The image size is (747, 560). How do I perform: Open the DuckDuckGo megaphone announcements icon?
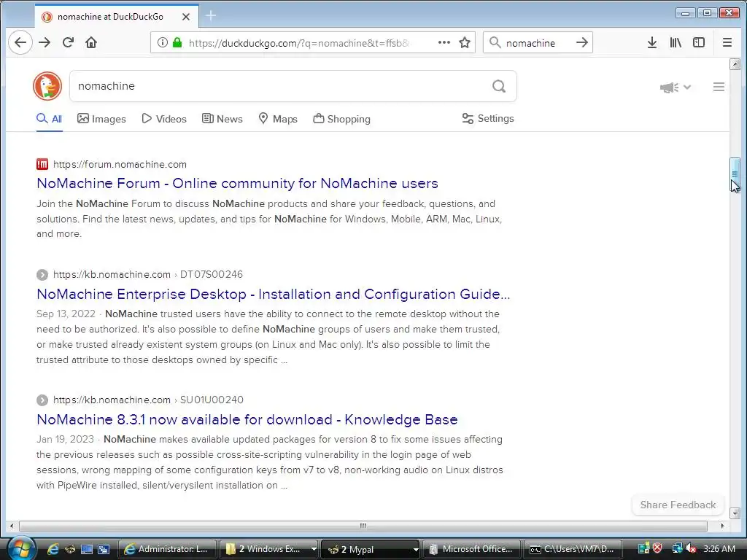[x=669, y=87]
